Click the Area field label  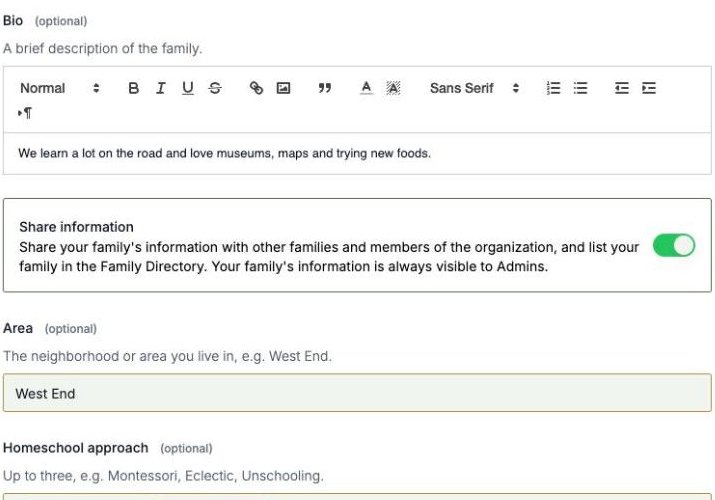pyautogui.click(x=18, y=328)
